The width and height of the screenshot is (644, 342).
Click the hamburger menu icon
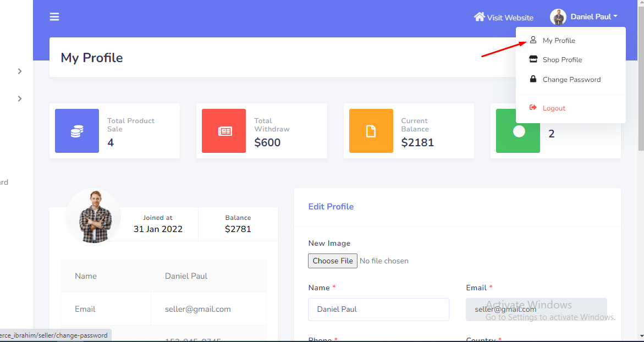click(54, 17)
